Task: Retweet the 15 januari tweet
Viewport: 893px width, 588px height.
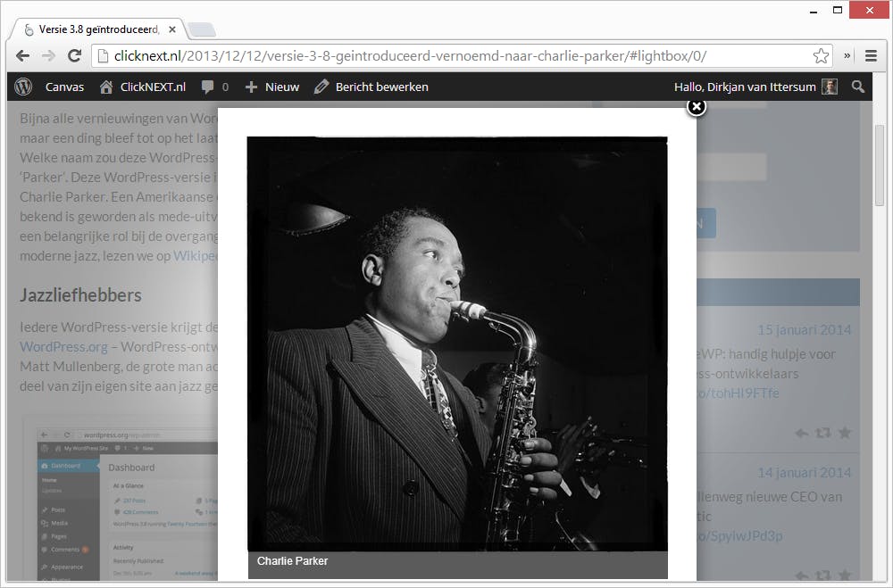Action: pyautogui.click(x=823, y=433)
